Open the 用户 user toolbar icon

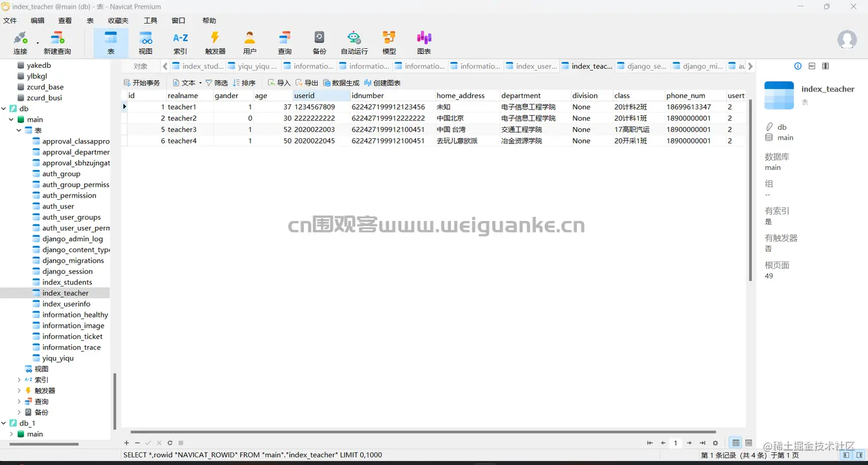(x=250, y=43)
